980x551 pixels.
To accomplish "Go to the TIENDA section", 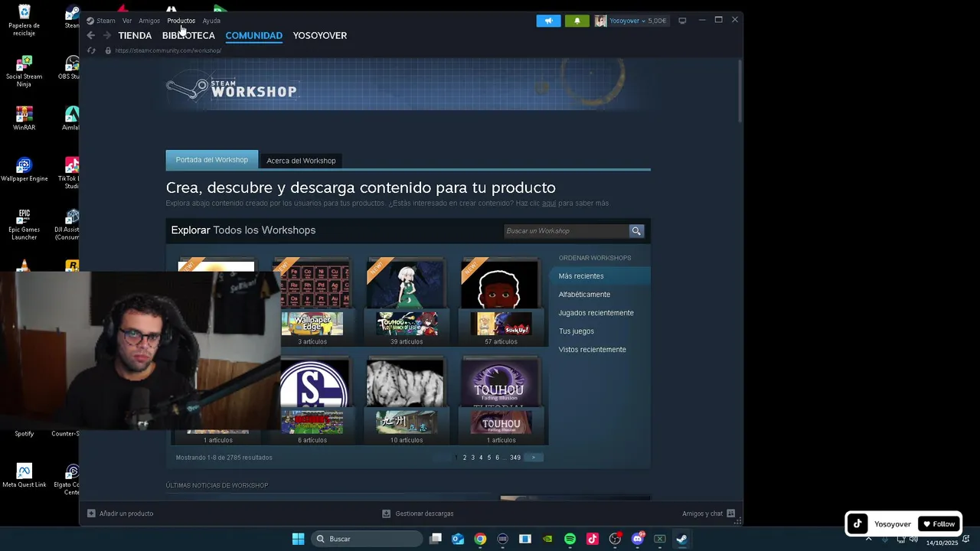I will (x=135, y=35).
